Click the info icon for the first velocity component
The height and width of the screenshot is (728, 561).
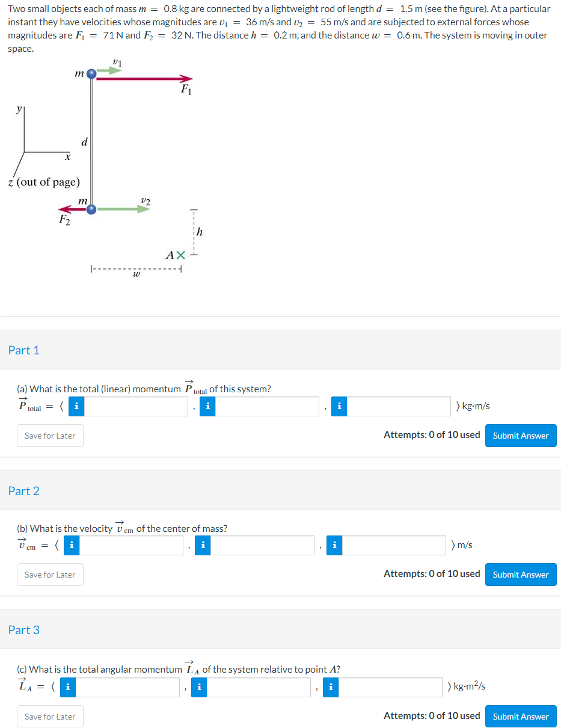pyautogui.click(x=71, y=545)
